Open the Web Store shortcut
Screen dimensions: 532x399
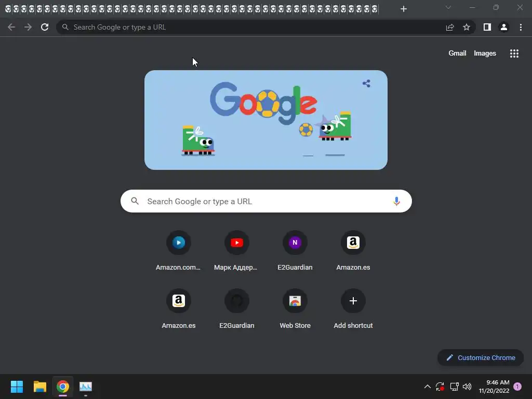point(295,309)
